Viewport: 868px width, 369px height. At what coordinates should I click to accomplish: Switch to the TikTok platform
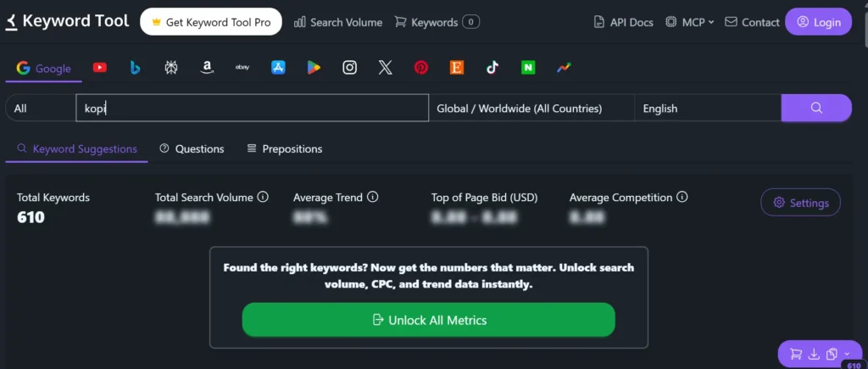(492, 68)
